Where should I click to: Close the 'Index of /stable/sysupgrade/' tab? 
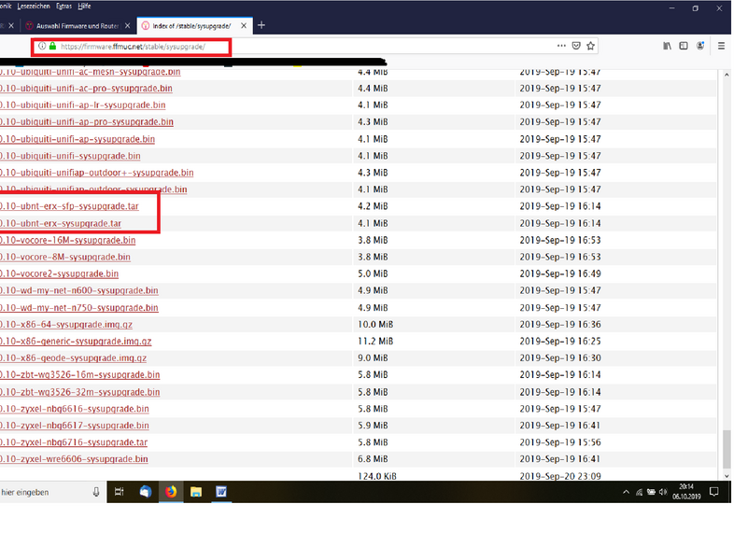pyautogui.click(x=244, y=26)
